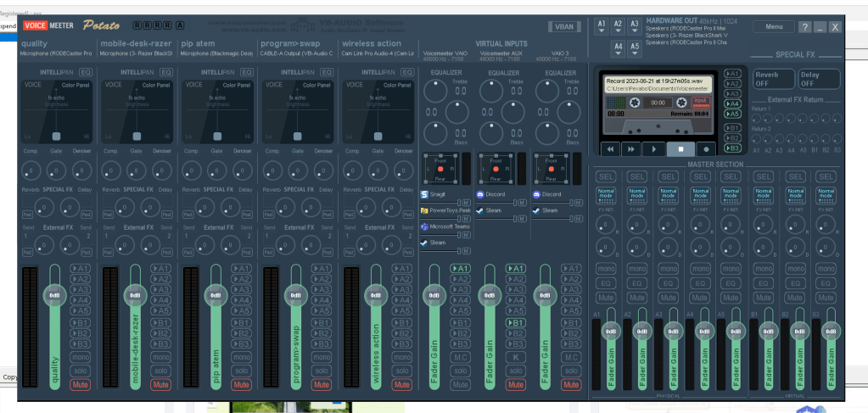Viewport: 868px width, 413px height.
Task: Click the VOICE label on pip atem panel
Action: [x=193, y=86]
